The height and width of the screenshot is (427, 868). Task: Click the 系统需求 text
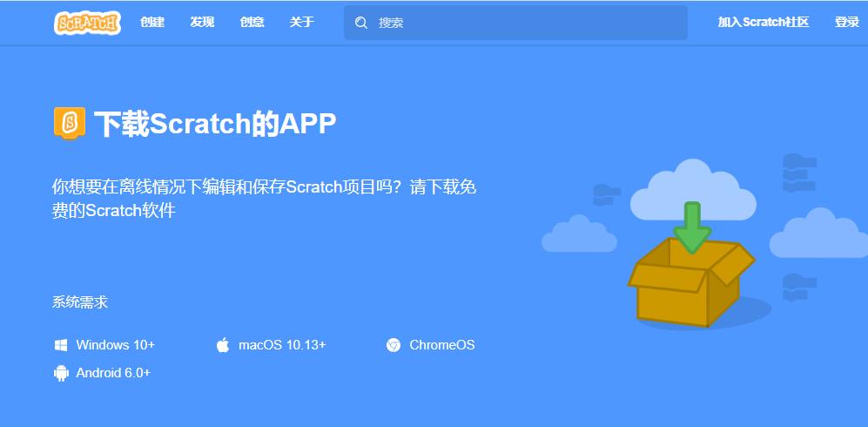[x=80, y=302]
